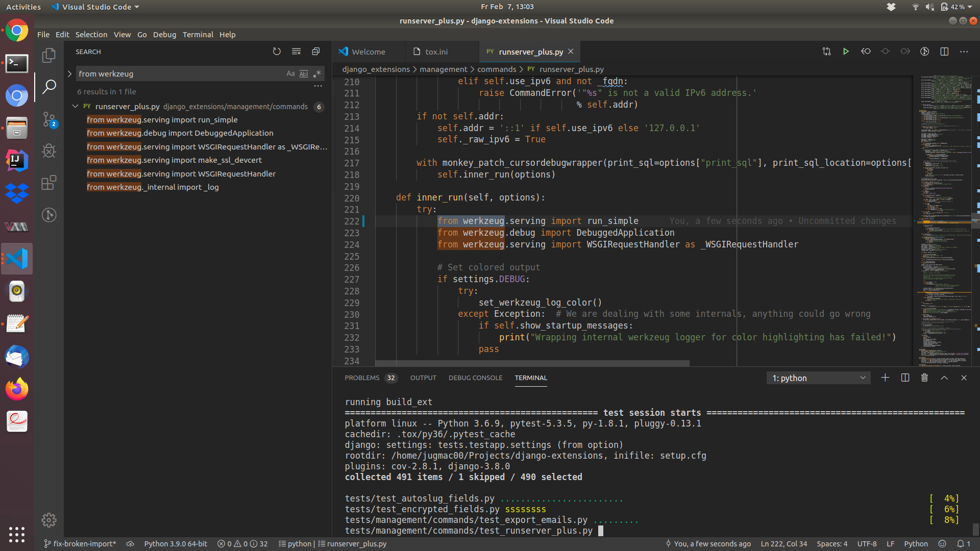Synchronize changes cloud icon in status bar
The width and height of the screenshot is (980, 551).
point(130,544)
